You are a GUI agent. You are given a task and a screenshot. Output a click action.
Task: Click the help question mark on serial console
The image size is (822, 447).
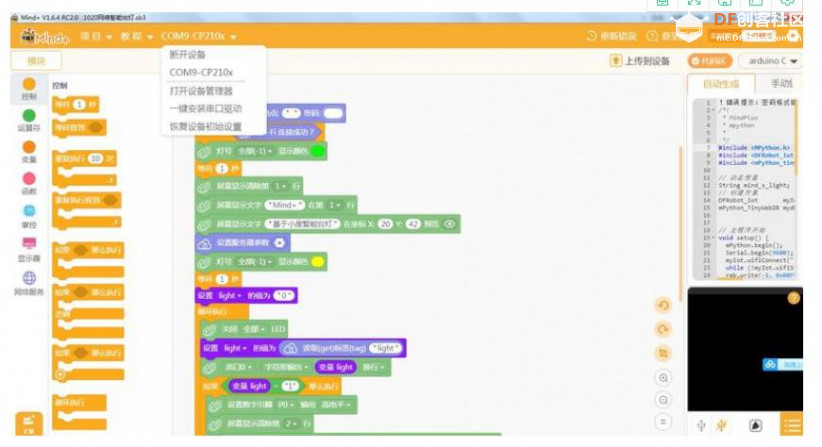pos(794,298)
